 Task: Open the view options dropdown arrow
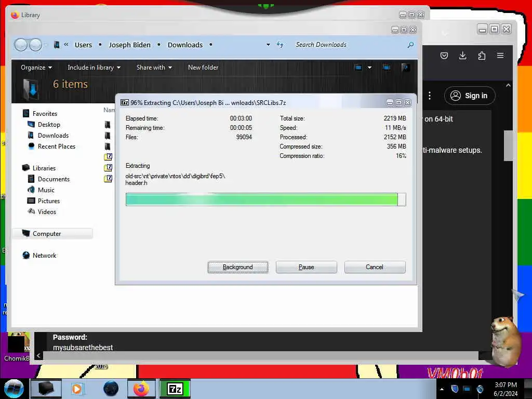pos(369,68)
